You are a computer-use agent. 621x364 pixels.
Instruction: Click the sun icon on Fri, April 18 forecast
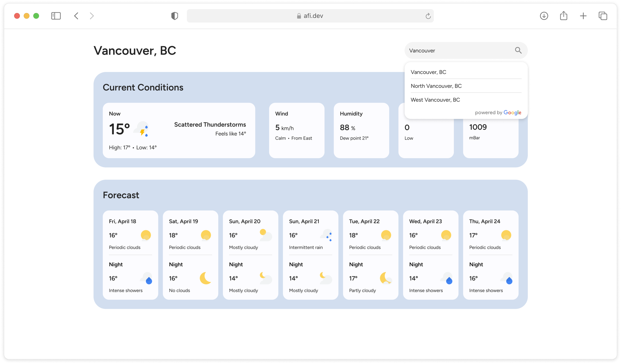pyautogui.click(x=146, y=235)
